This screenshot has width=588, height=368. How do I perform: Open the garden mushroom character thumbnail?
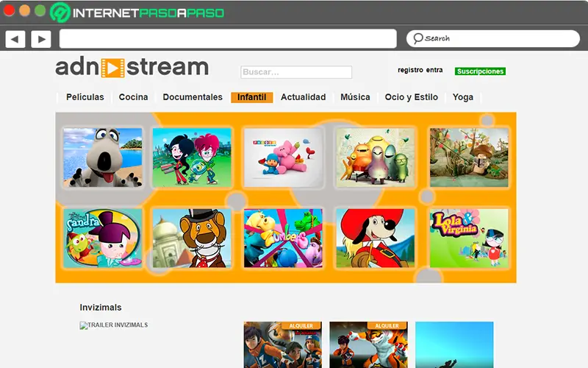point(469,158)
